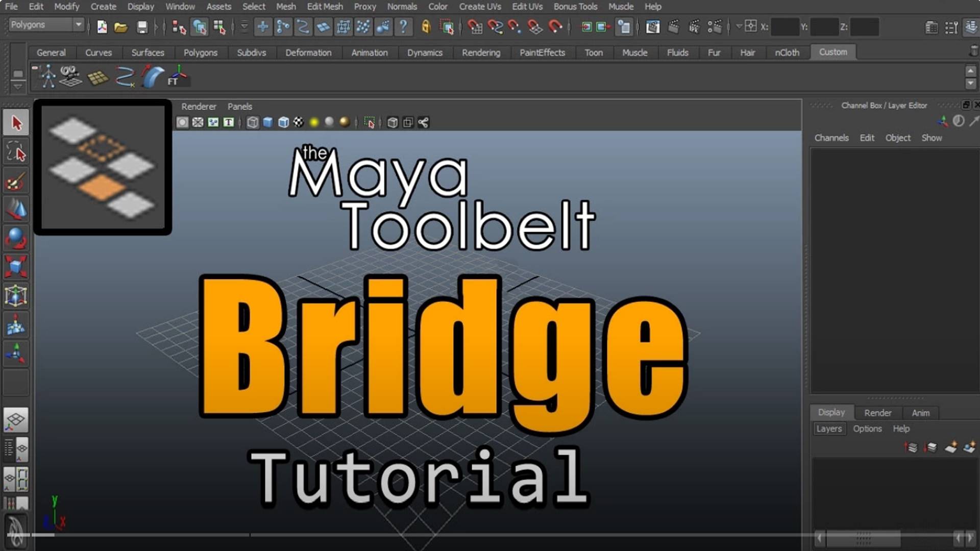This screenshot has width=980, height=551.
Task: Click the render current frame clapperboard
Action: (674, 27)
